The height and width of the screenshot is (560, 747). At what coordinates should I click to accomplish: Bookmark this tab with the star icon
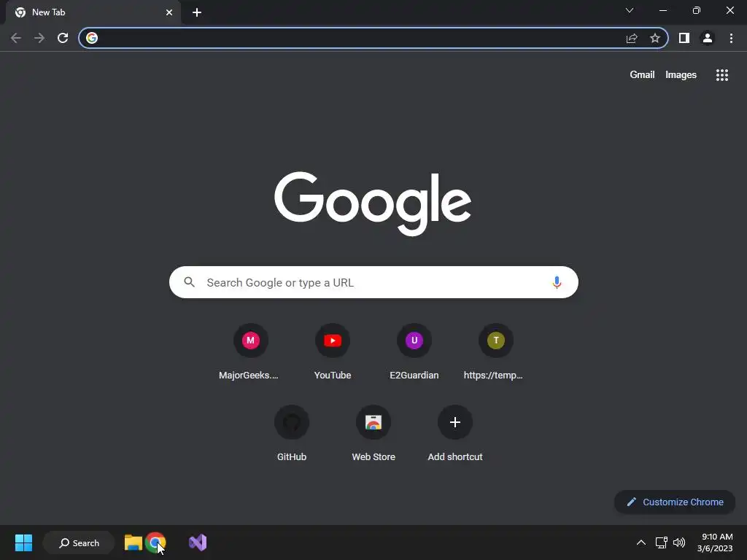[x=655, y=38]
